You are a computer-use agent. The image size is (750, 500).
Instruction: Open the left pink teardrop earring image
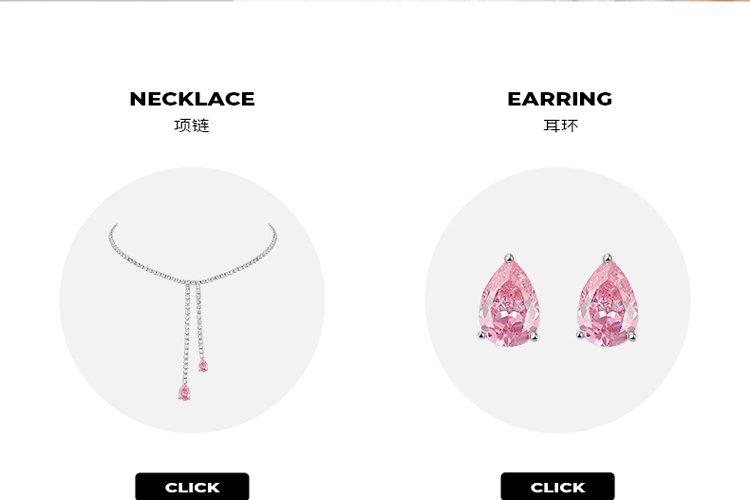click(x=509, y=300)
